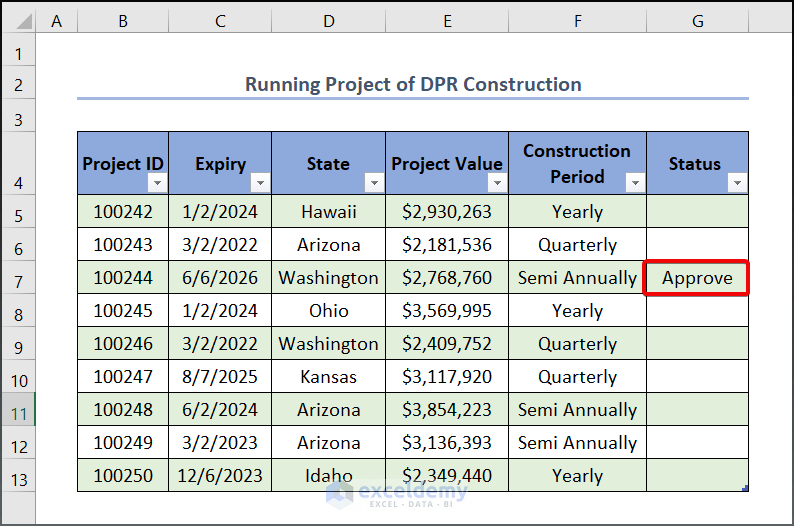Viewport: 794px width, 526px height.
Task: Select column G header
Action: (697, 20)
